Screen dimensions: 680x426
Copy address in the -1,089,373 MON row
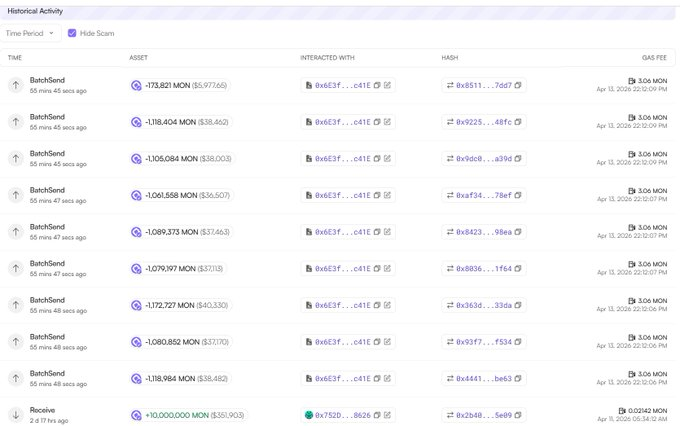(377, 232)
